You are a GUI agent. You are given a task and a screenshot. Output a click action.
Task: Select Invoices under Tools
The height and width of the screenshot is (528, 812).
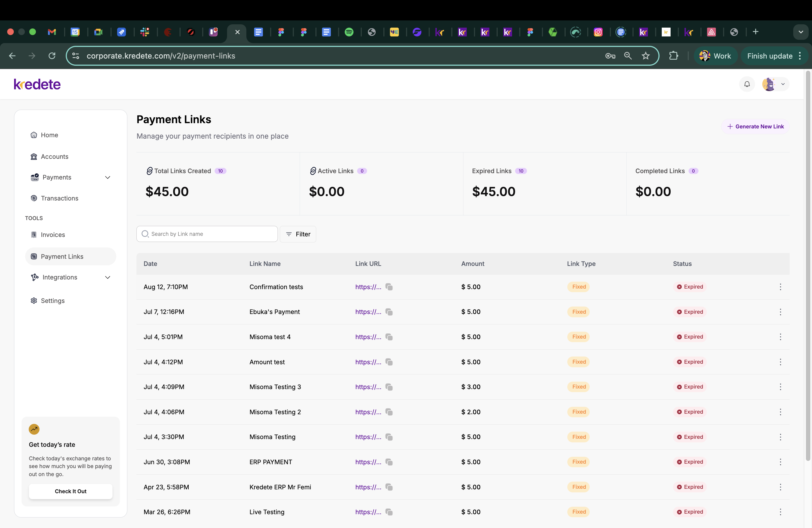(x=53, y=234)
